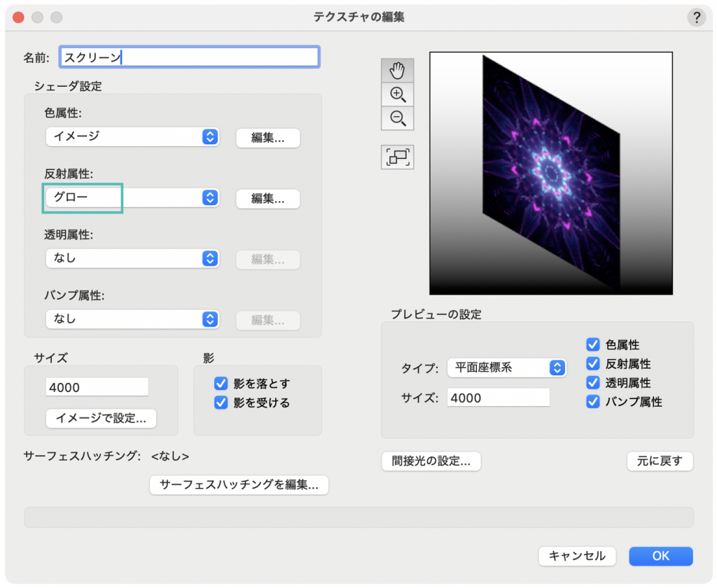Close the dialog with the red button
The width and height of the screenshot is (717, 588).
tap(18, 17)
